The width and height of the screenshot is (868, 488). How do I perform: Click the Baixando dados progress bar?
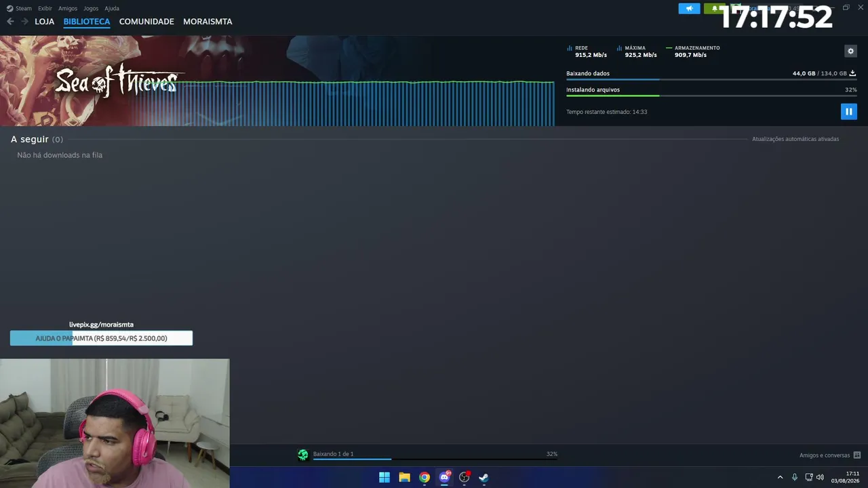pyautogui.click(x=711, y=79)
